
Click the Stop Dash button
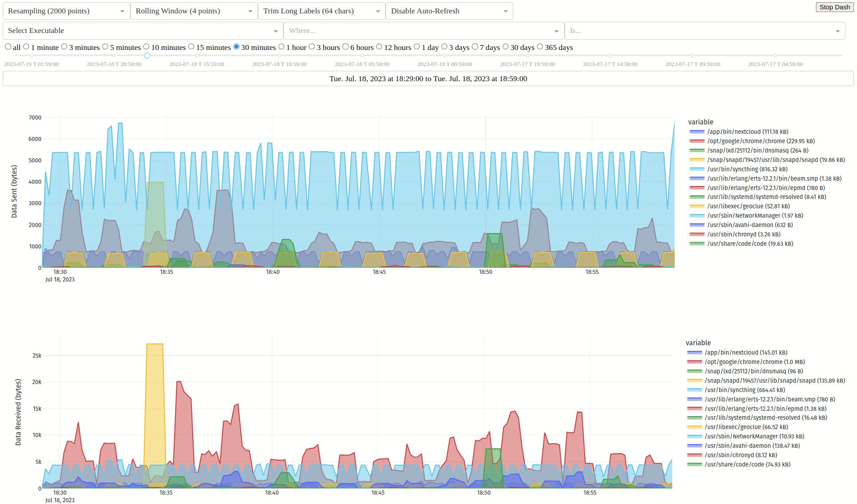834,7
